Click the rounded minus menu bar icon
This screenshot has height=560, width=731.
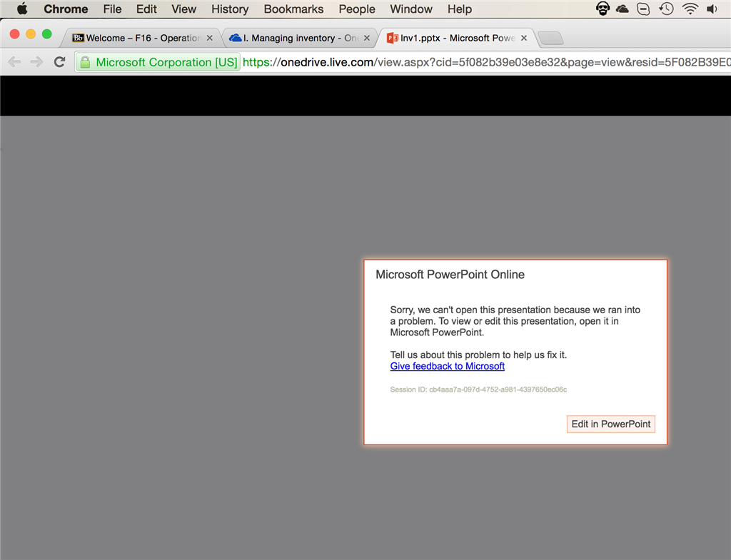pos(643,9)
